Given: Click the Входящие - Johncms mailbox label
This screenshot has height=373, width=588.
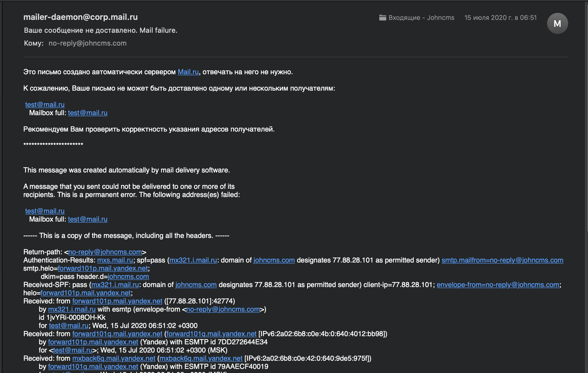Looking at the screenshot, I should (x=421, y=18).
